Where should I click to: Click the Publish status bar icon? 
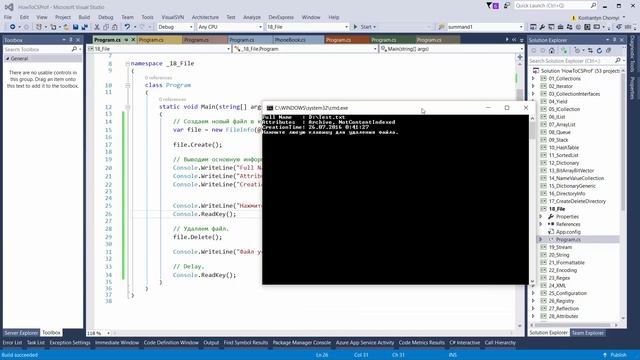click(605, 355)
